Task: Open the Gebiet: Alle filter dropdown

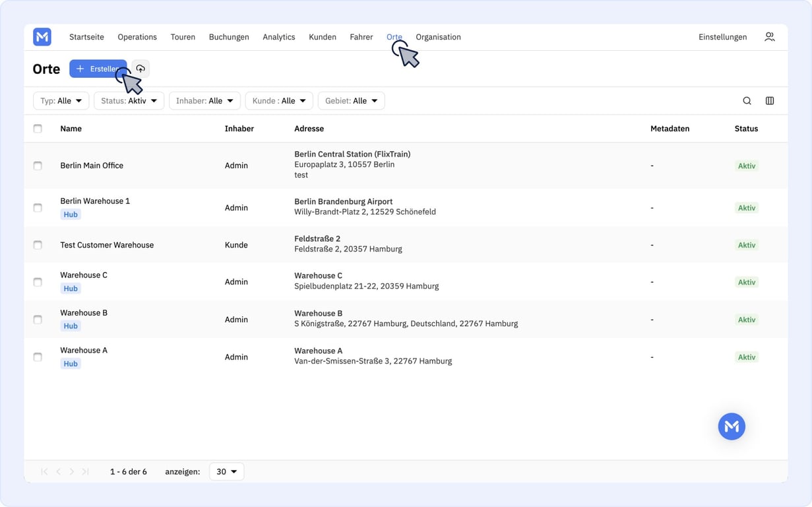Action: pos(351,101)
